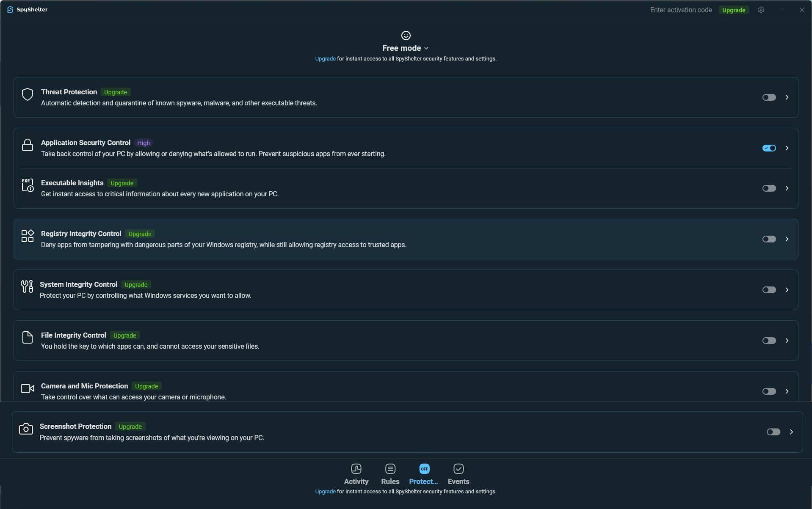Image resolution: width=812 pixels, height=509 pixels.
Task: Click the Activity tab icon
Action: (x=356, y=469)
